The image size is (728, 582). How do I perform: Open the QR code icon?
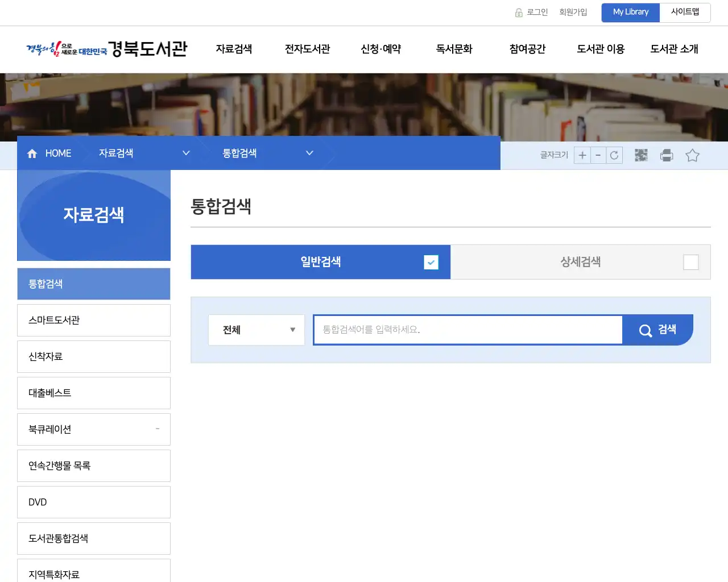[640, 155]
